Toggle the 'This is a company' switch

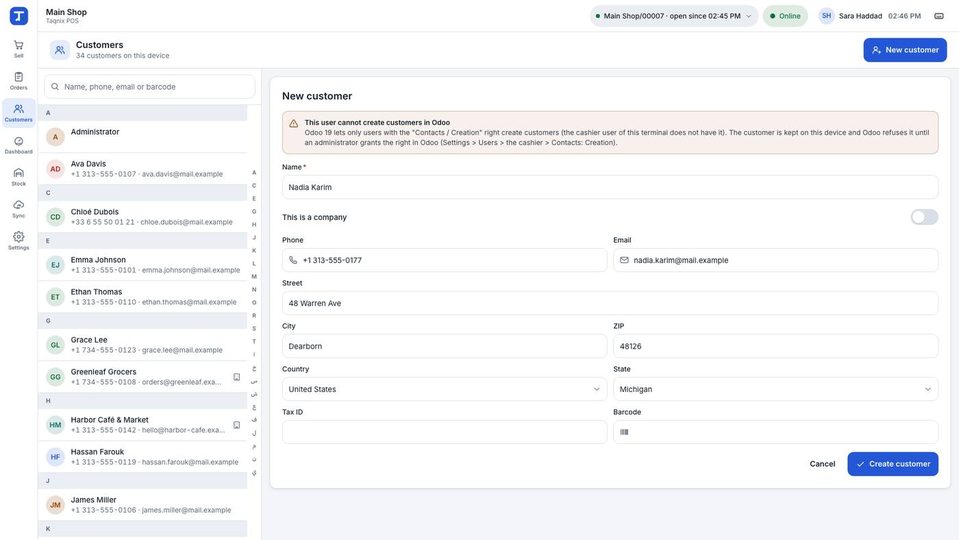(x=924, y=217)
